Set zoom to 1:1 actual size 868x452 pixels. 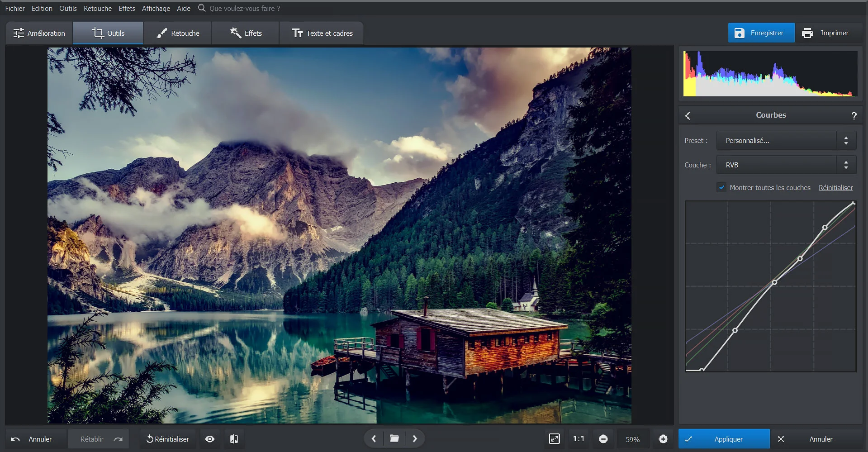[579, 439]
